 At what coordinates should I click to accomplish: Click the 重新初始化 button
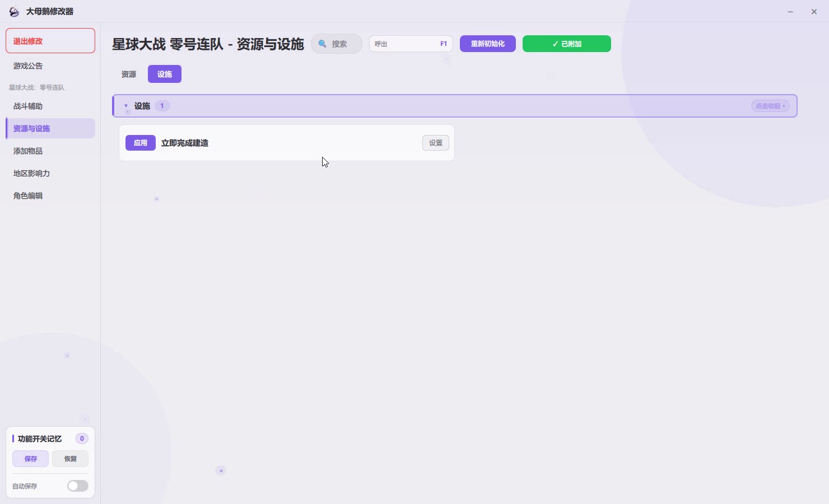coord(488,44)
